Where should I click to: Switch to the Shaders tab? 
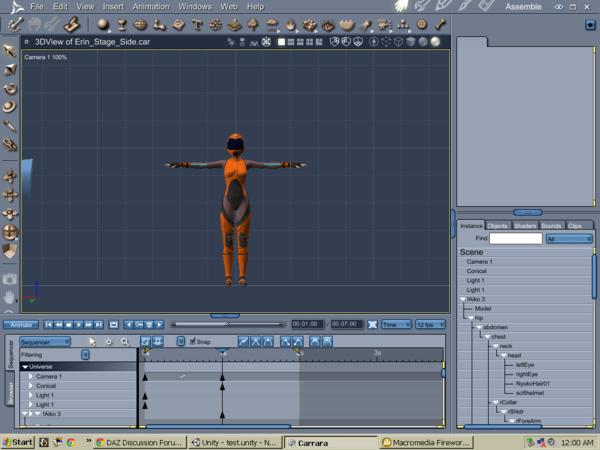(x=525, y=226)
